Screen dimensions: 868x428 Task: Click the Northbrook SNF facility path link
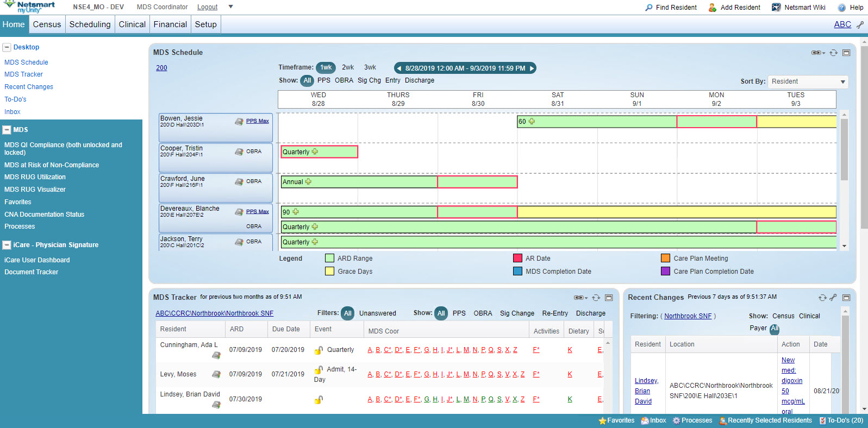tap(214, 313)
